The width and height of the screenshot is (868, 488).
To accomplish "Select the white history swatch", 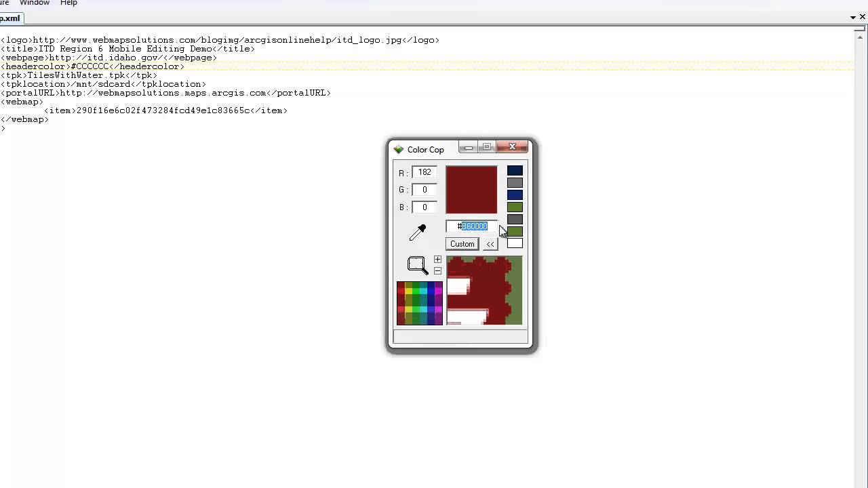I will click(515, 244).
